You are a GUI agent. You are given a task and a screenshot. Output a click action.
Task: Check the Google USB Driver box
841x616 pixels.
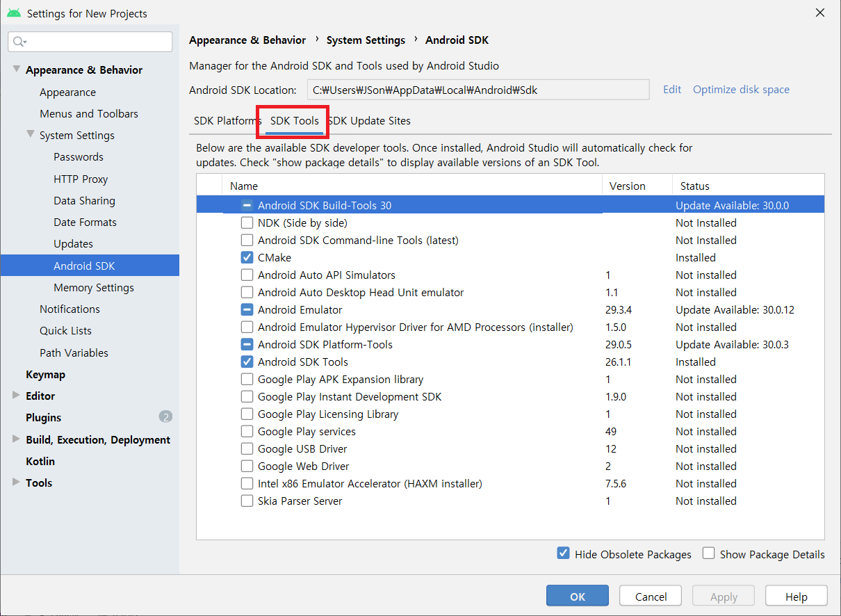coord(247,449)
